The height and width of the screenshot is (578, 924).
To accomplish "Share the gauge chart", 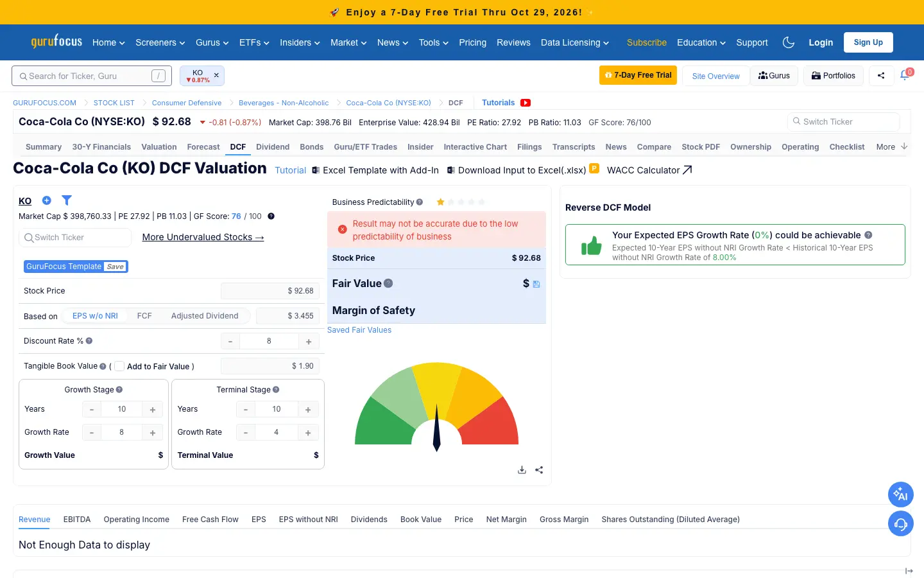I will coord(539,470).
